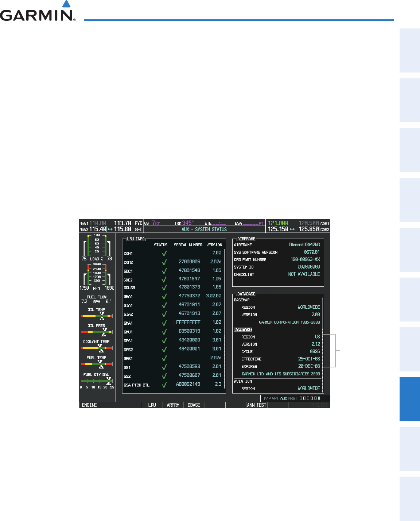
Task: Click the GS2 status checkmark
Action: (164, 376)
